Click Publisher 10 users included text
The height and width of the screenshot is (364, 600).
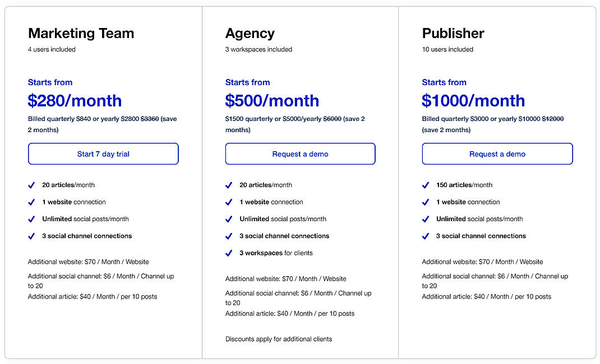(x=447, y=49)
